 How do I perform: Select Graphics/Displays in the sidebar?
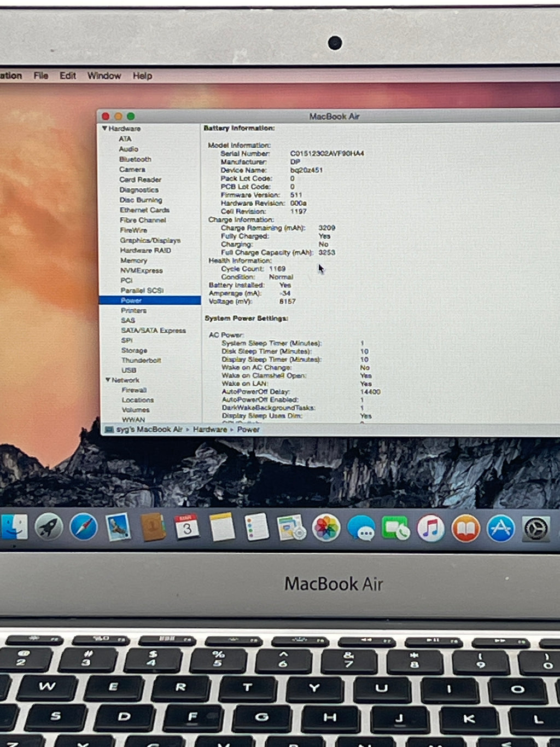pos(150,240)
